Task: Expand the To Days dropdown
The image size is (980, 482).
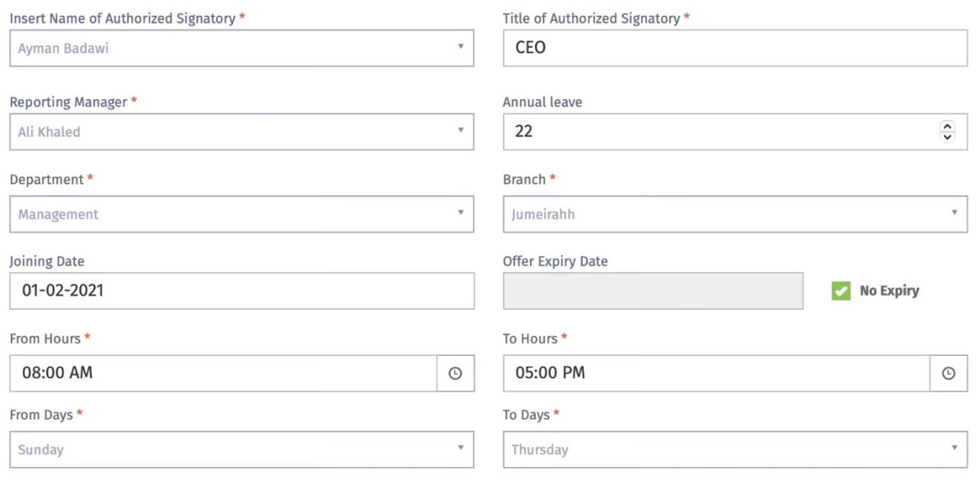Action: (735, 450)
